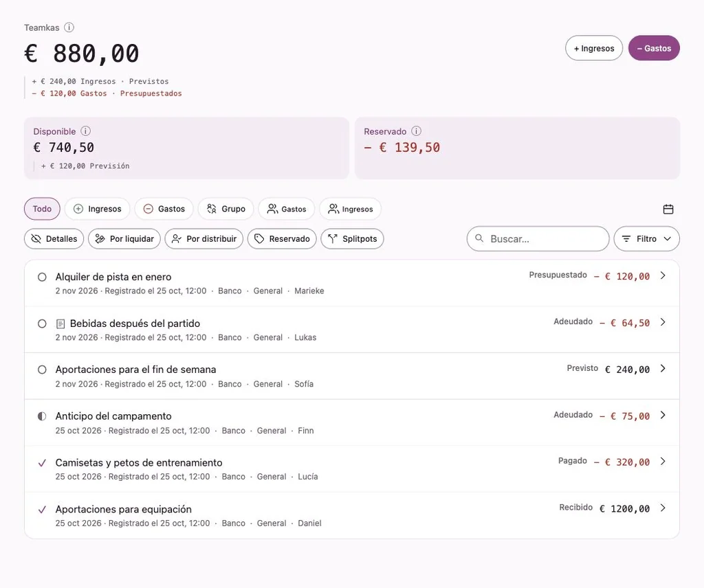Expand the Bebidas después del partido row chevron

click(x=663, y=322)
